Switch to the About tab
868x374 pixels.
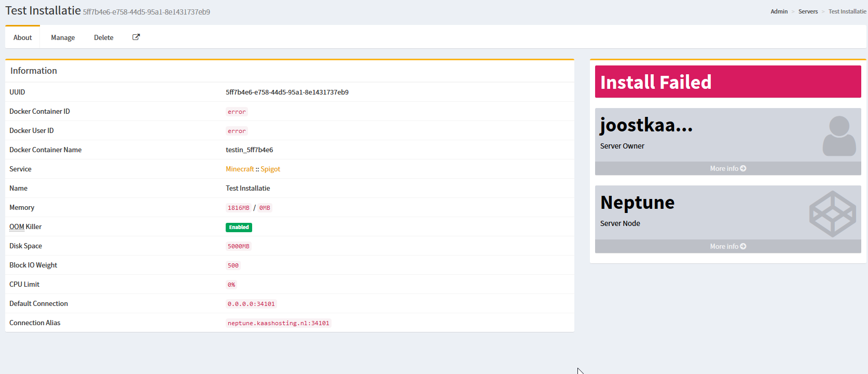click(x=22, y=37)
